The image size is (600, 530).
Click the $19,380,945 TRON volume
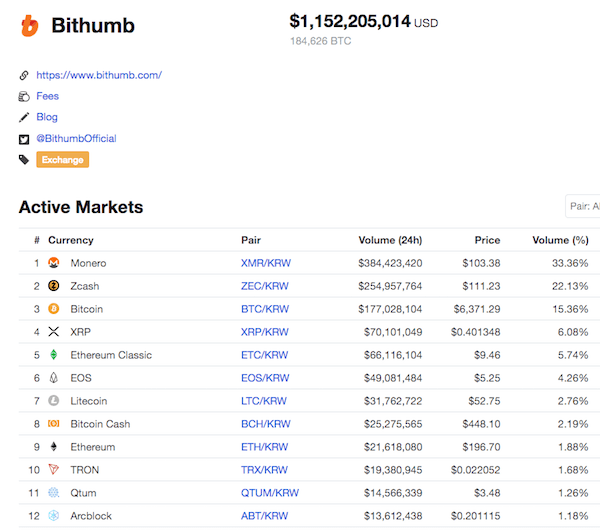(393, 470)
